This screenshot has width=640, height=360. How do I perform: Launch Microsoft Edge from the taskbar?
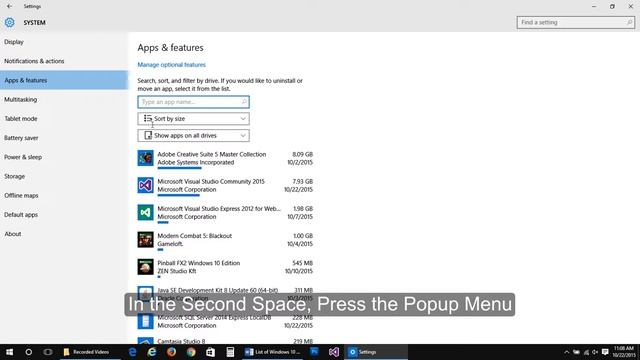tap(132, 352)
